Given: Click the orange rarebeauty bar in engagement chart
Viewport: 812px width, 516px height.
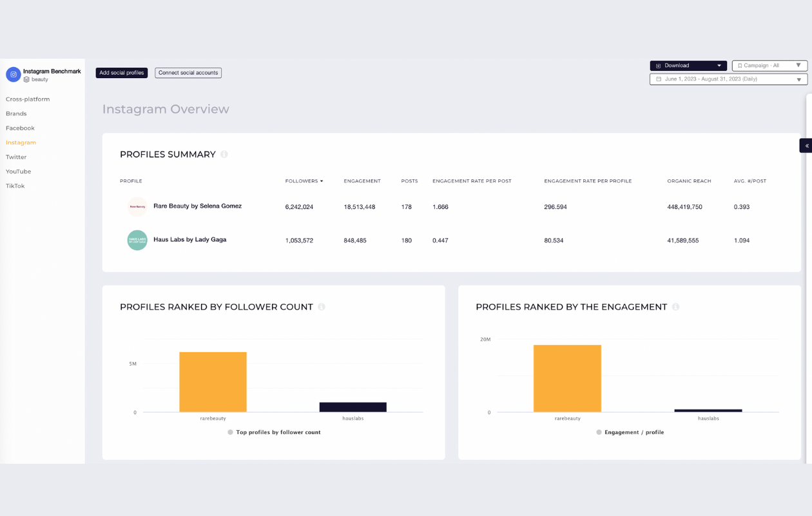Looking at the screenshot, I should [x=567, y=379].
